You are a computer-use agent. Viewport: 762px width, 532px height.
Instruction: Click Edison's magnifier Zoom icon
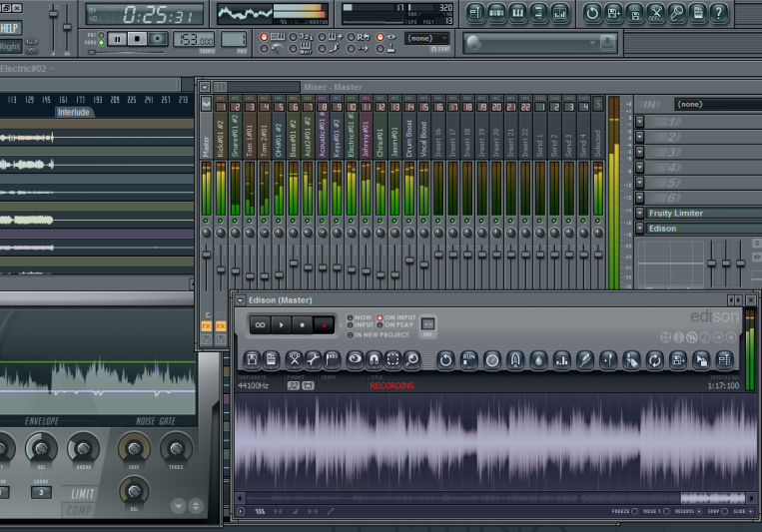point(411,360)
